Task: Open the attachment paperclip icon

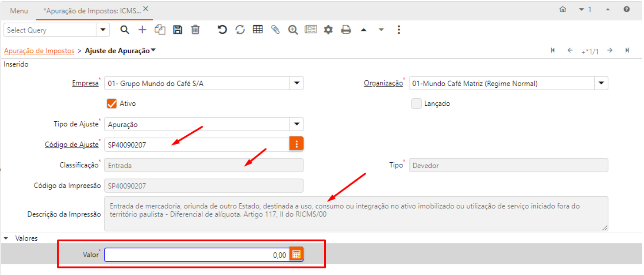Action: (275, 30)
